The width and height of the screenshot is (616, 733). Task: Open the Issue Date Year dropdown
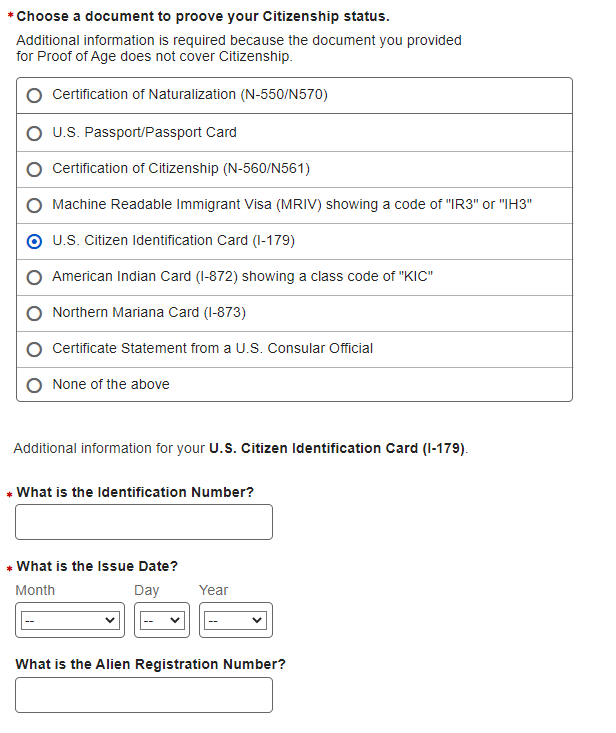point(234,621)
